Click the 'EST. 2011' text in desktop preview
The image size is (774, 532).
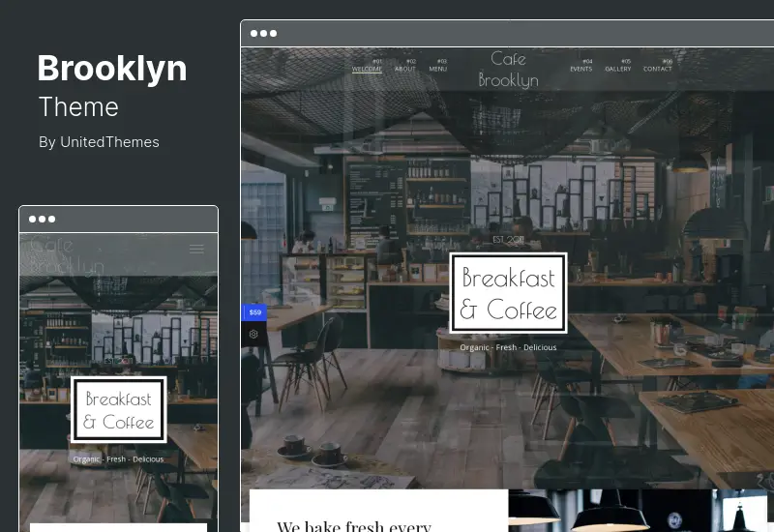508,240
